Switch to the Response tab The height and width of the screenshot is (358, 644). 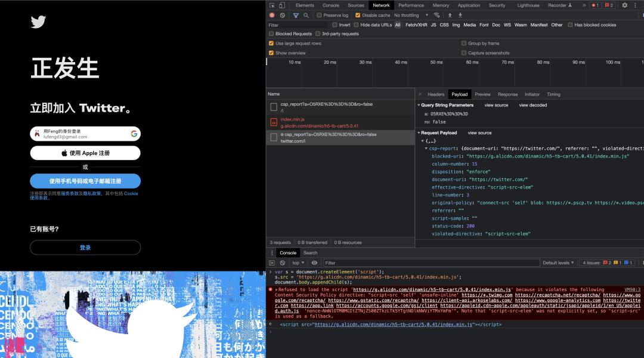point(508,94)
